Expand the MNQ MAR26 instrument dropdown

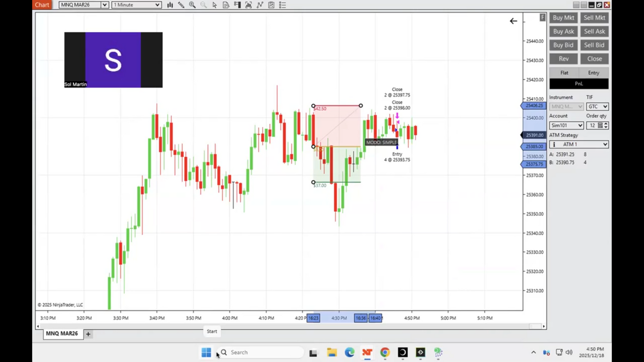(x=104, y=5)
